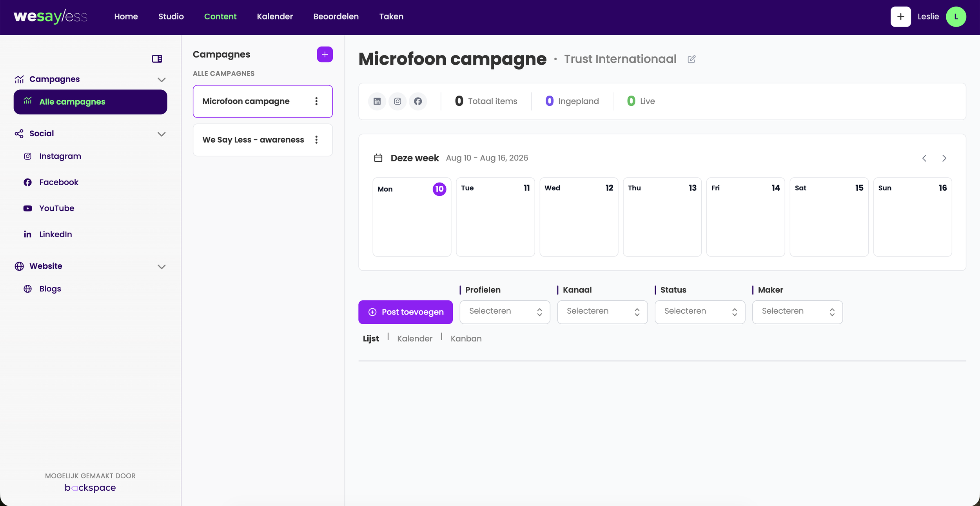Image resolution: width=980 pixels, height=506 pixels.
Task: Open the Profielen dropdown
Action: (x=505, y=312)
